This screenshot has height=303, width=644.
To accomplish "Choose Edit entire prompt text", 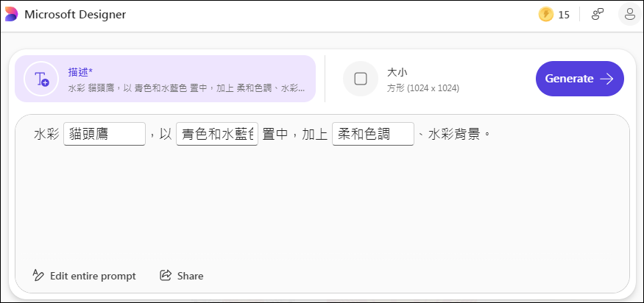I will point(93,276).
